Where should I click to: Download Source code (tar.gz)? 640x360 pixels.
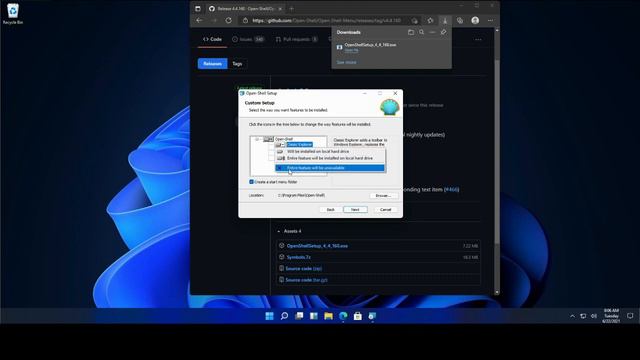coord(307,280)
